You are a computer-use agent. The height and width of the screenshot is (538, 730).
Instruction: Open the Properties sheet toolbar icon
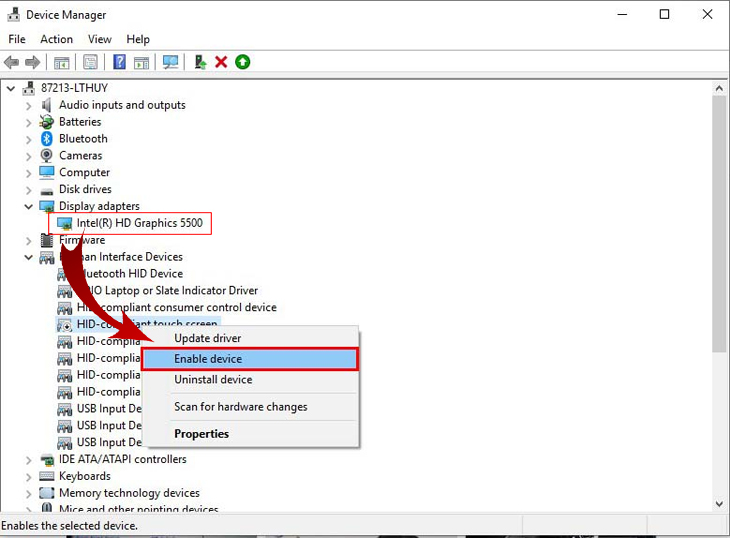coord(91,62)
